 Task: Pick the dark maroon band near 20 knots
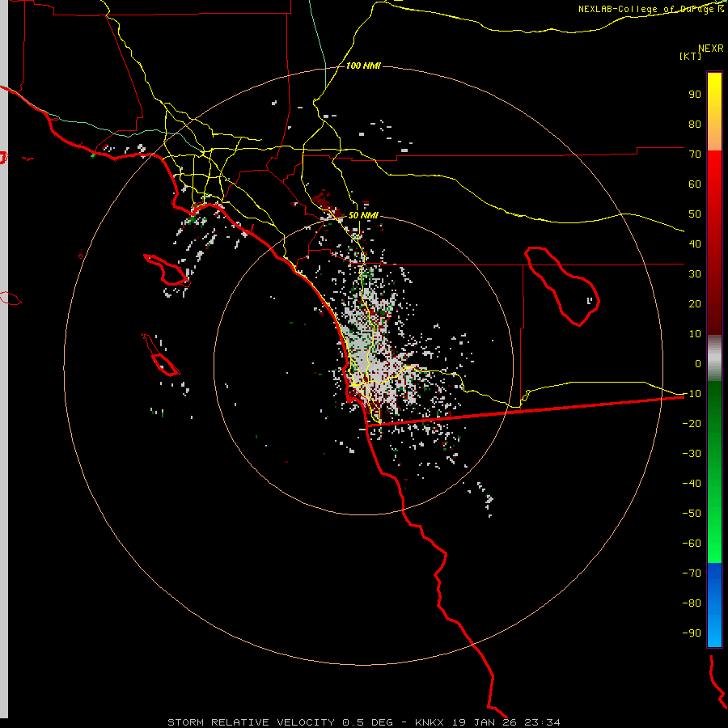click(714, 304)
